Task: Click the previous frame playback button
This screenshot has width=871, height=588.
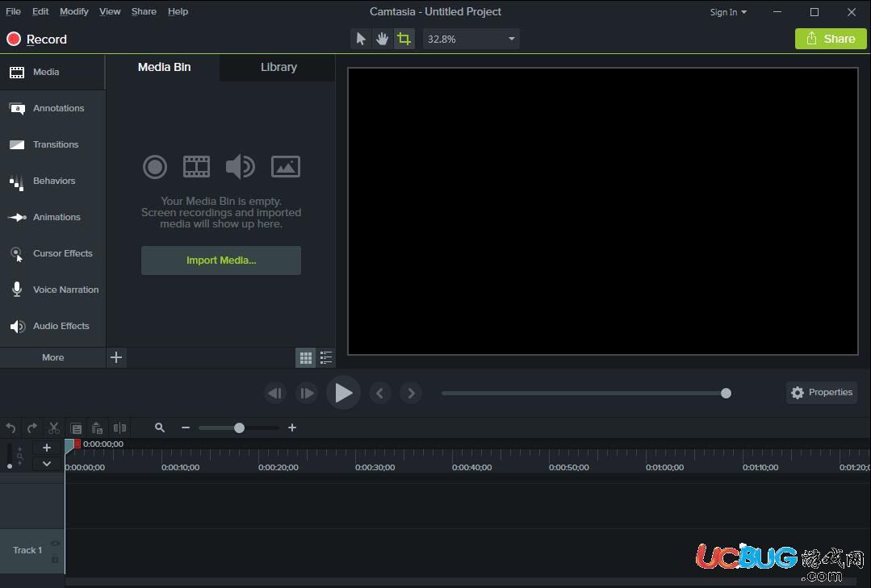Action: (x=275, y=393)
